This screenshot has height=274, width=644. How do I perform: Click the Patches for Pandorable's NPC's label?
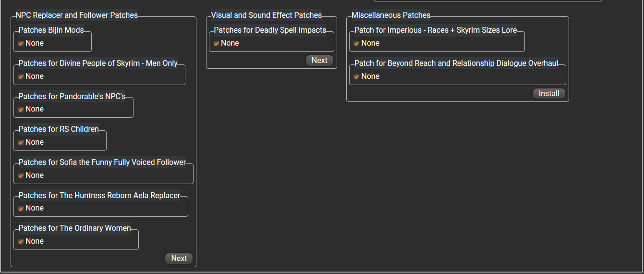(72, 97)
